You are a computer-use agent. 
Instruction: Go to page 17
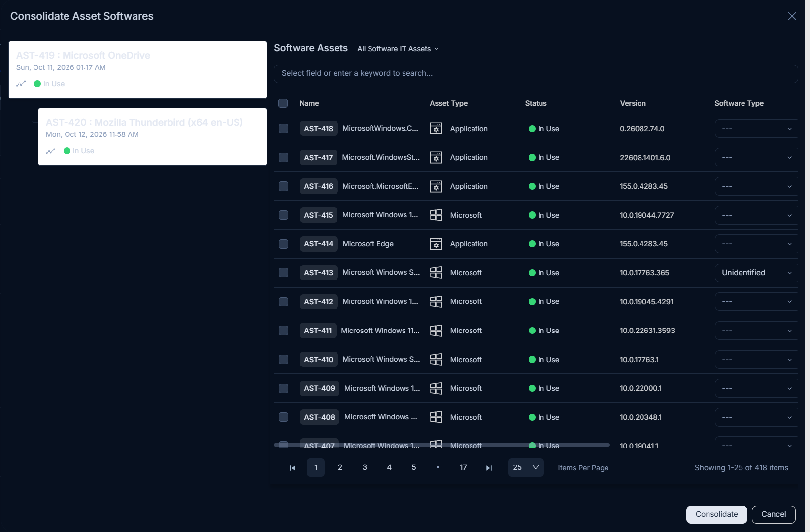[463, 467]
